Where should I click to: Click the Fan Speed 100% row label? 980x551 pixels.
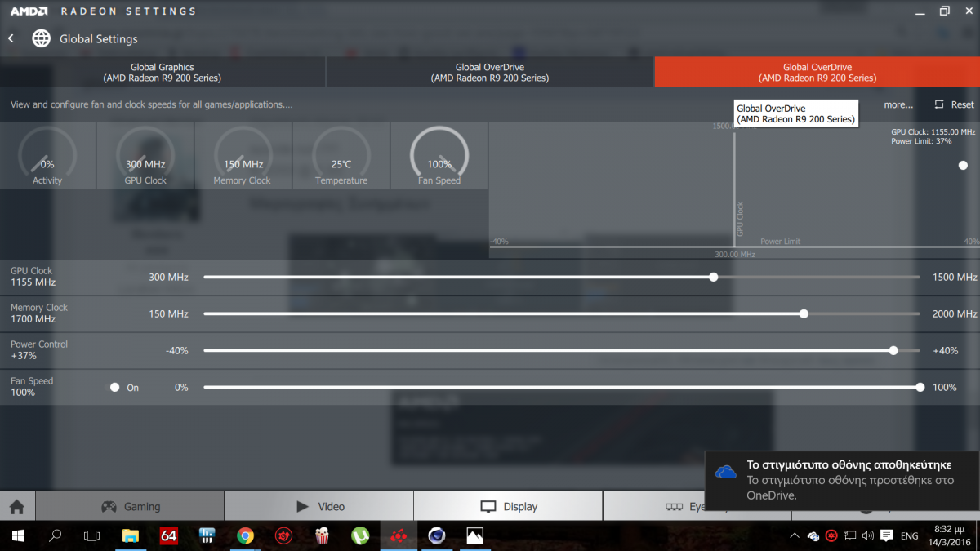tap(32, 387)
